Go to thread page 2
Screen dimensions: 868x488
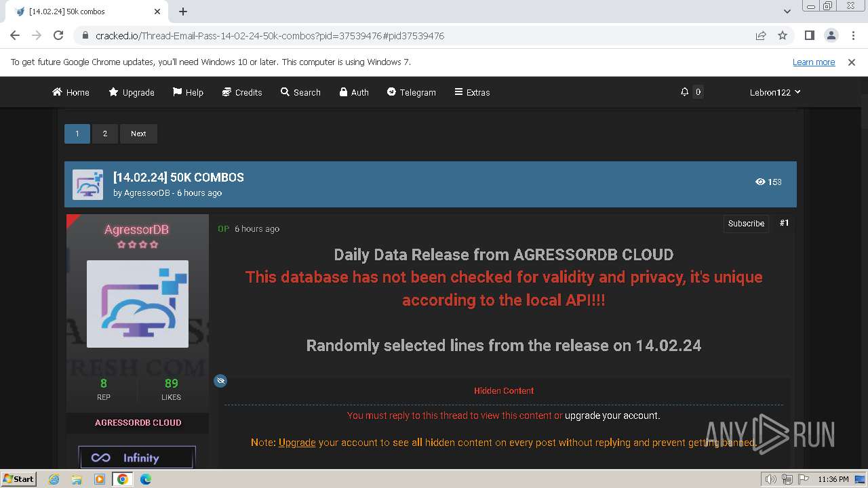pyautogui.click(x=104, y=134)
